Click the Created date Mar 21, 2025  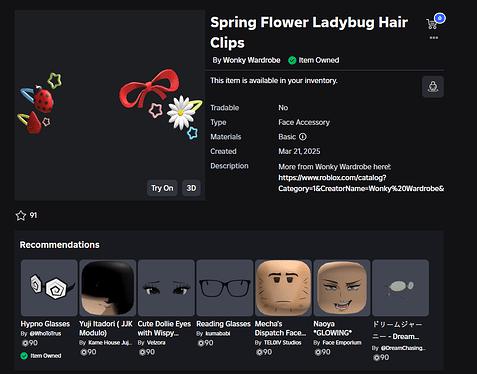coord(299,151)
